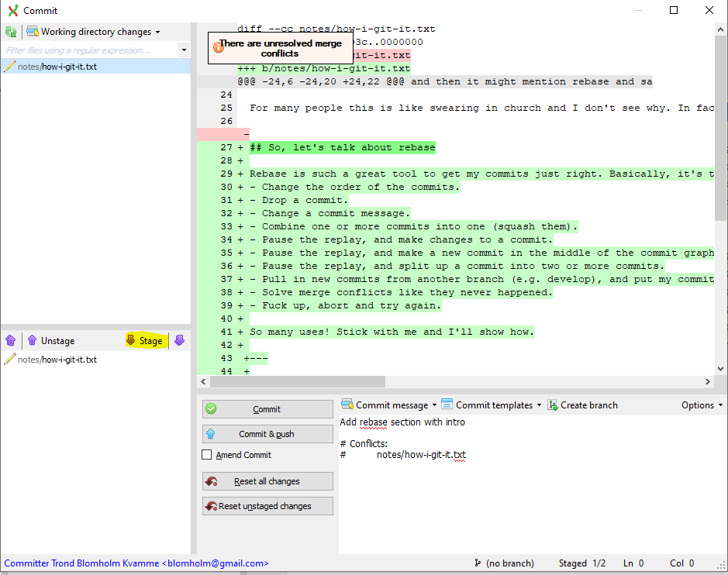Click the unstage all files arrow icon

pyautogui.click(x=10, y=340)
